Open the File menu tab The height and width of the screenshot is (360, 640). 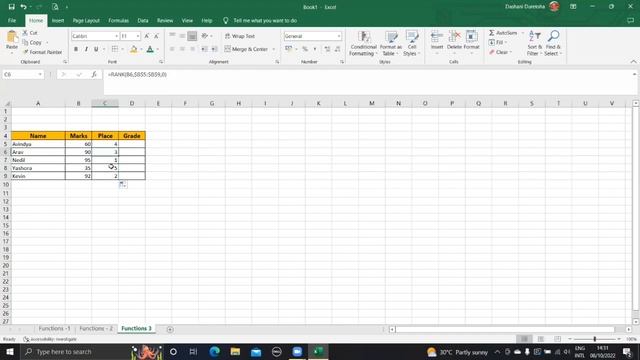(x=12, y=20)
